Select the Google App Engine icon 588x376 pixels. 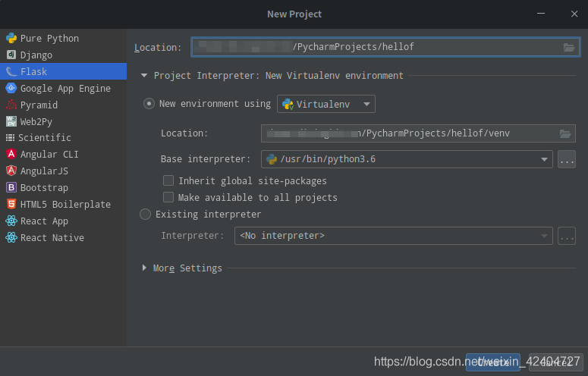point(11,88)
